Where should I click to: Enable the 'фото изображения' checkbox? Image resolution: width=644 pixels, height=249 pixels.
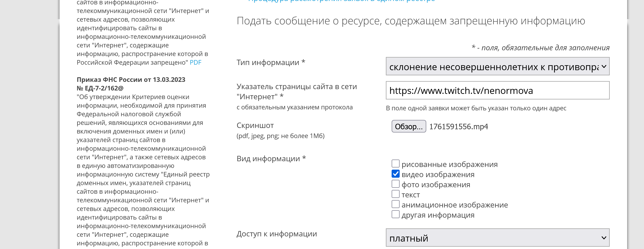[395, 184]
